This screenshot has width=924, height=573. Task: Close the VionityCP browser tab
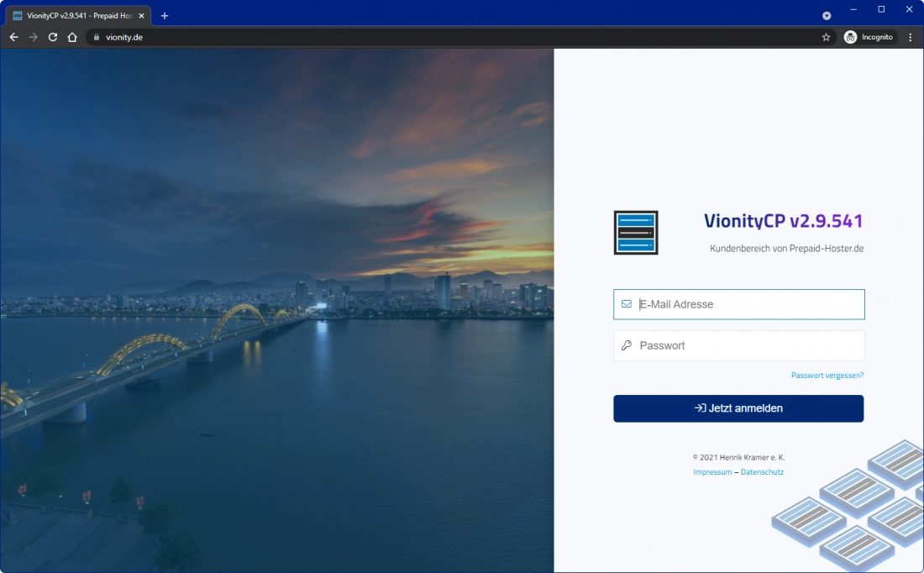coord(141,15)
